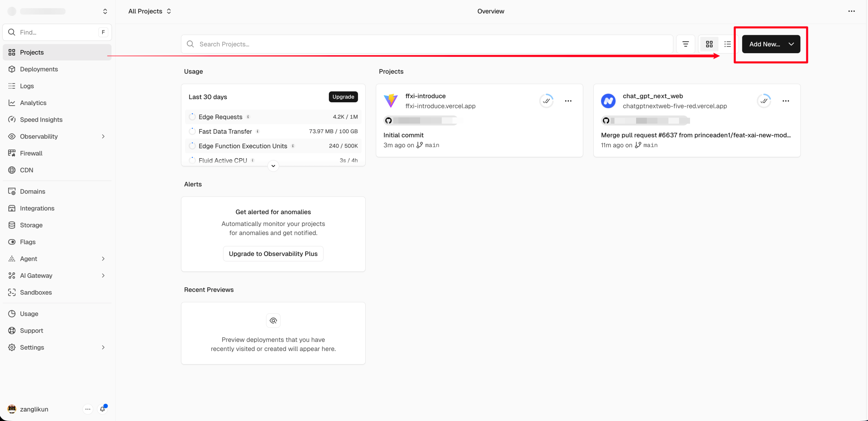Screen dimensions: 868x421
Task: Click the Search Projects field
Action: coord(427,44)
